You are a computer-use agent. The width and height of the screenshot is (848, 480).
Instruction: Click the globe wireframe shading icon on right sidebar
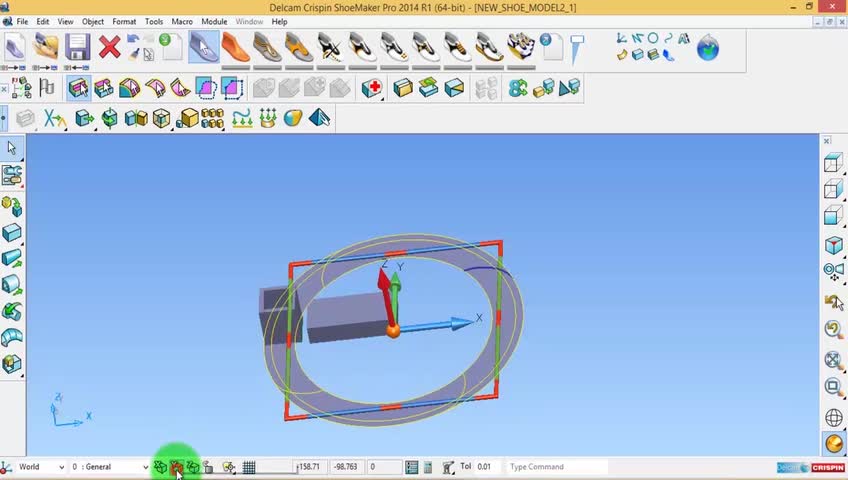[833, 417]
